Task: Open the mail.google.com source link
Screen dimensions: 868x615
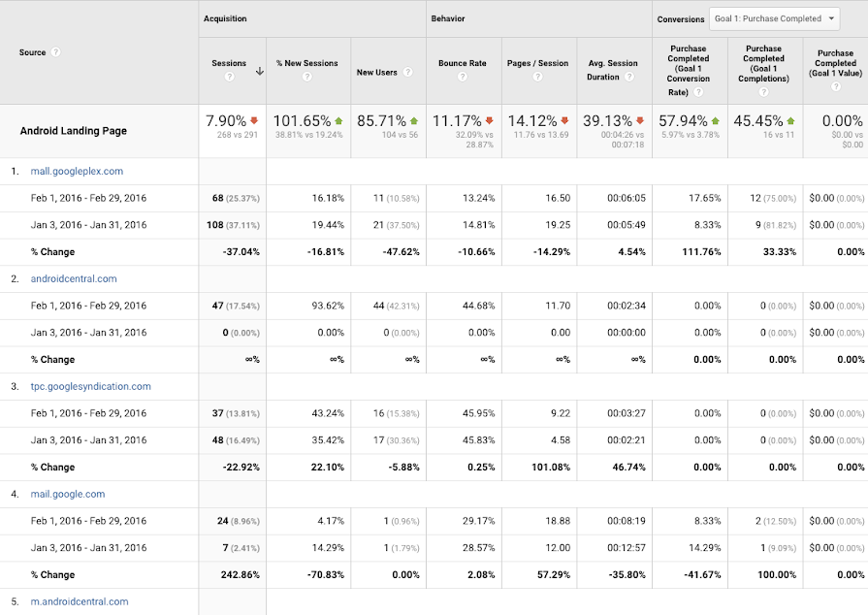Action: (x=68, y=494)
